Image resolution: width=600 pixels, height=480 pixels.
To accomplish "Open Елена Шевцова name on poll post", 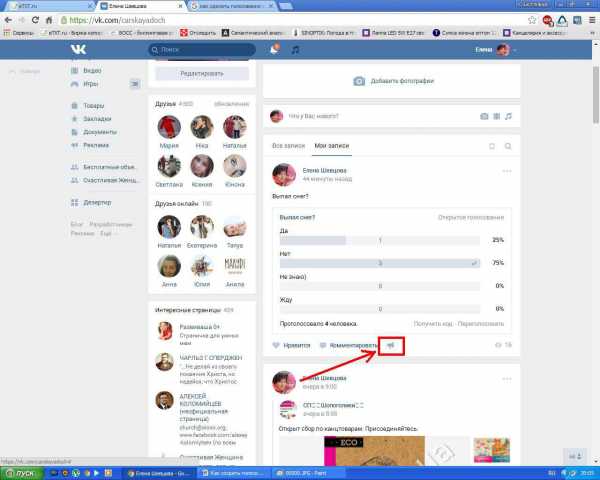I will tap(324, 170).
